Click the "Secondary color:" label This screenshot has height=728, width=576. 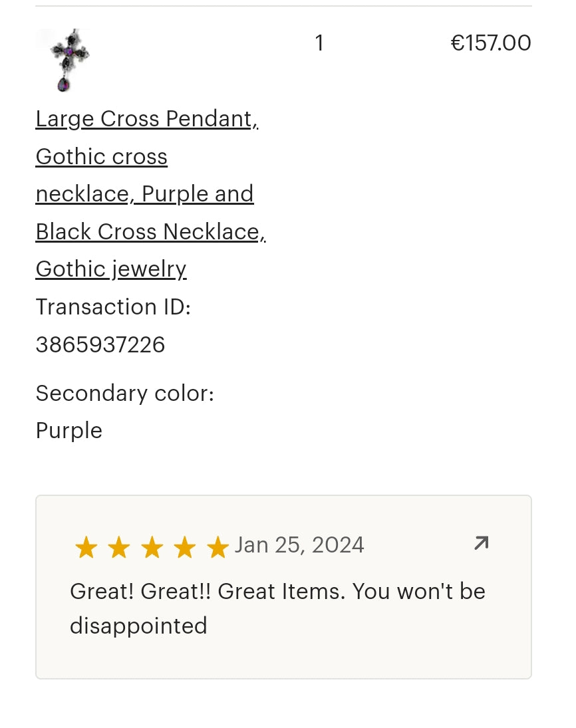(124, 394)
